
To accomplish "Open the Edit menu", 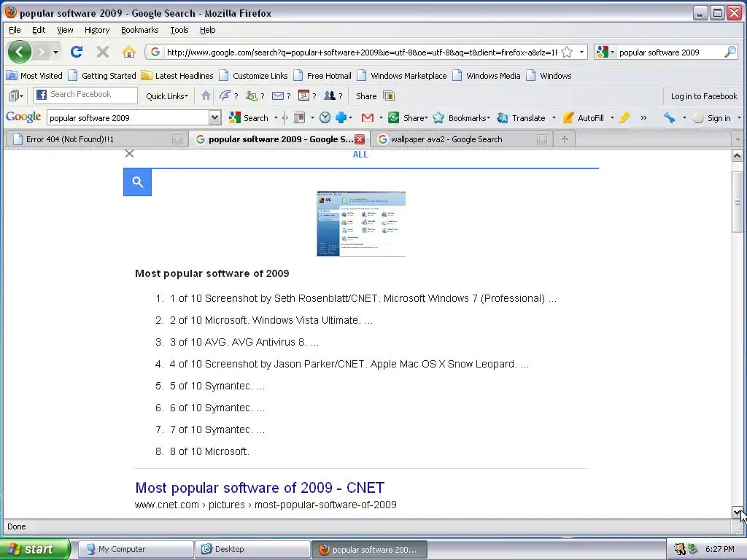I will [x=39, y=30].
